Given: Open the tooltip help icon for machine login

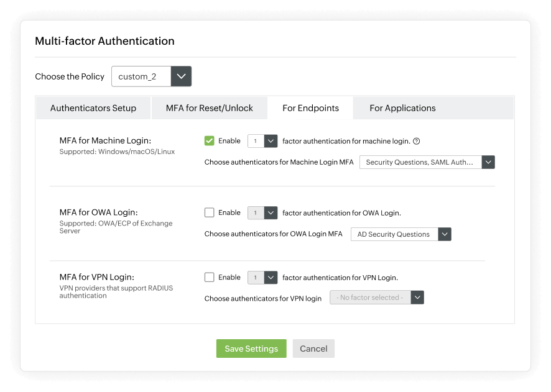Looking at the screenshot, I should [415, 141].
